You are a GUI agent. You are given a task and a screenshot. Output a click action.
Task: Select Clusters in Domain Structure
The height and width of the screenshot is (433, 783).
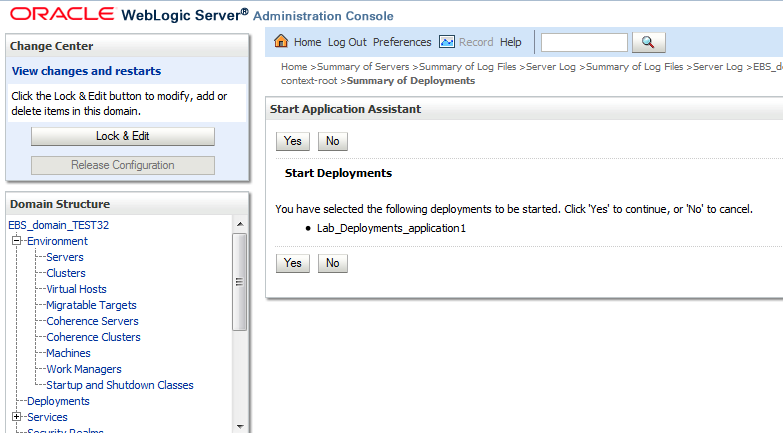click(66, 273)
